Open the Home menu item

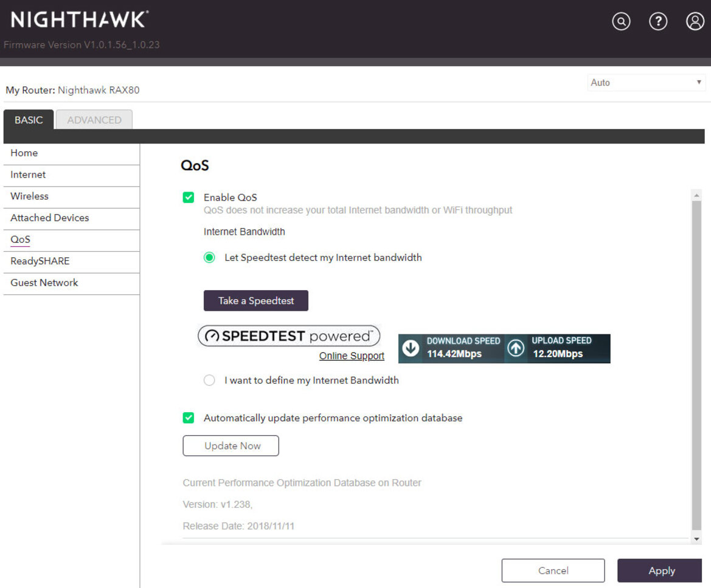pyautogui.click(x=71, y=153)
